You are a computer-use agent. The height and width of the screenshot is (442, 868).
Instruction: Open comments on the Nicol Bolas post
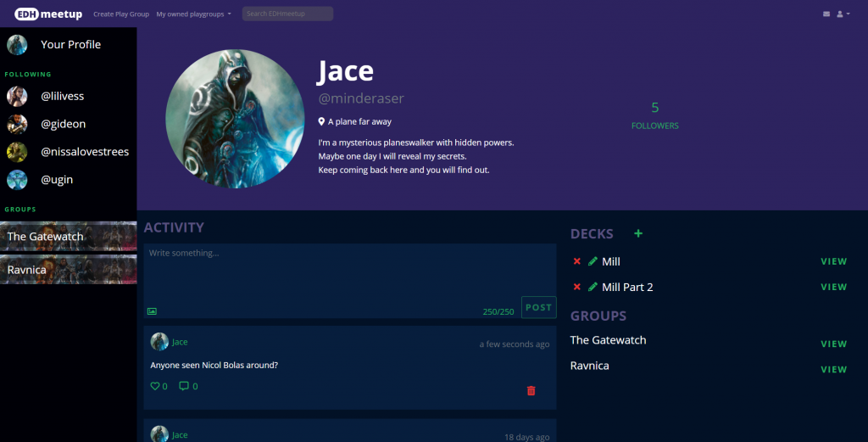[184, 387]
